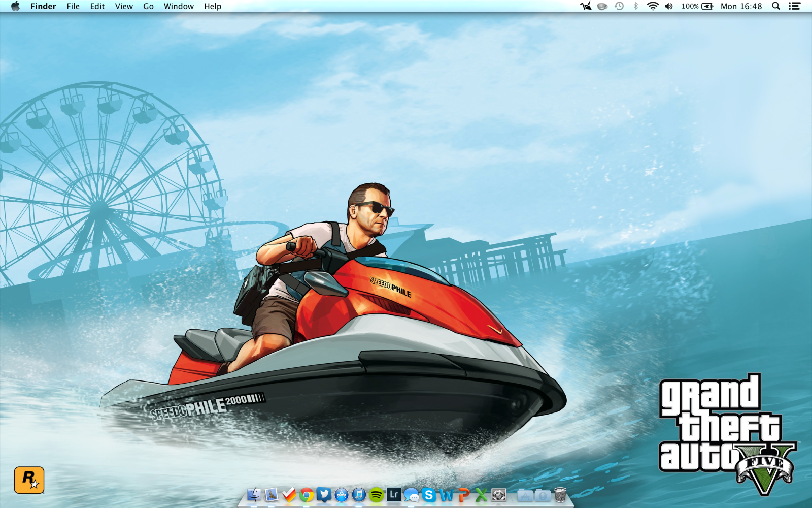Open the Help menu
This screenshot has width=812, height=508.
tap(213, 6)
